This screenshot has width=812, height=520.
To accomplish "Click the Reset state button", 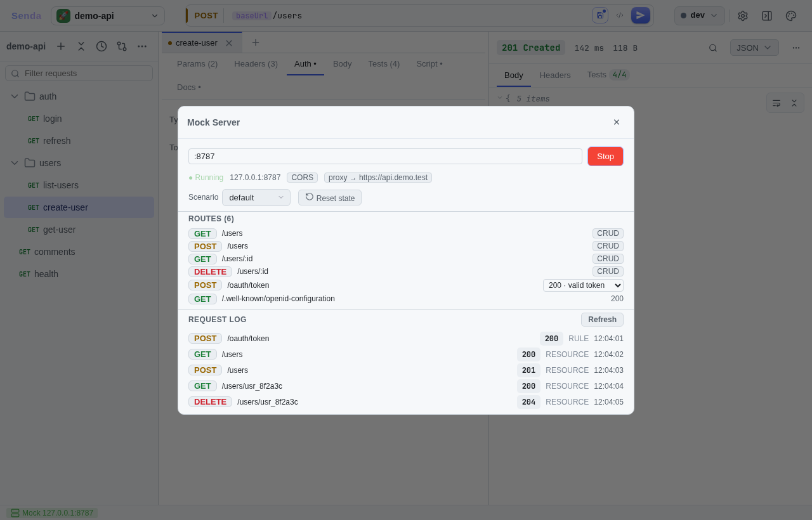I will click(x=330, y=198).
